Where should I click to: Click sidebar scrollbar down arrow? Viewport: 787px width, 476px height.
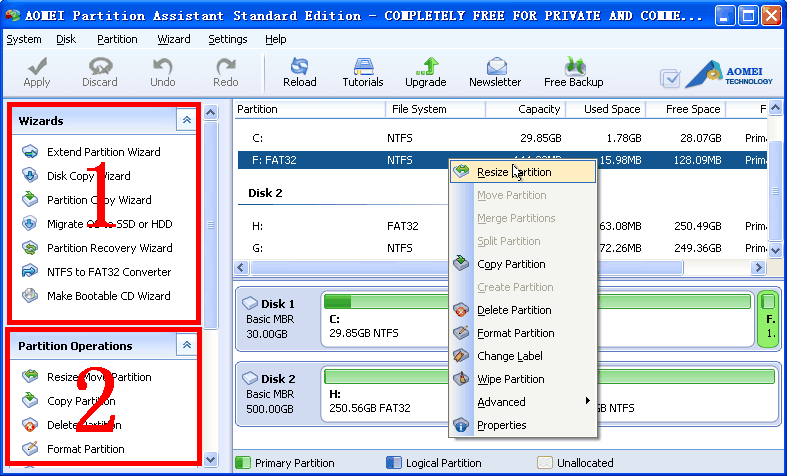click(x=211, y=459)
